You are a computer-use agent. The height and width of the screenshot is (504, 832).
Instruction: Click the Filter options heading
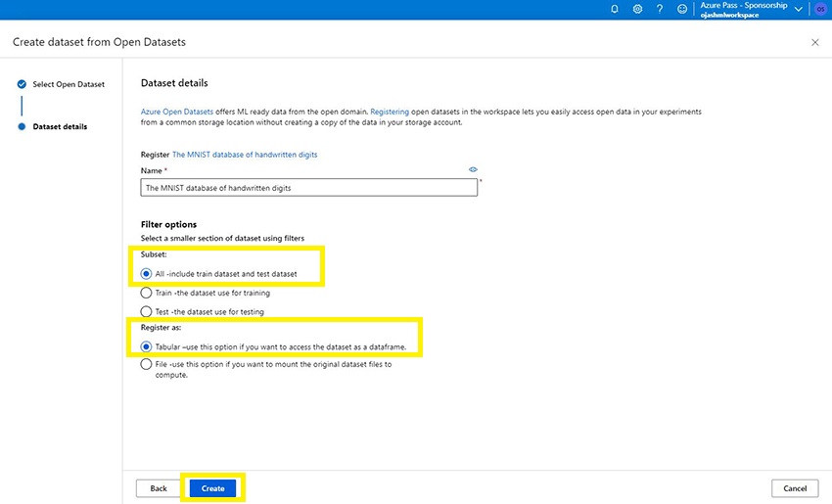tap(168, 224)
